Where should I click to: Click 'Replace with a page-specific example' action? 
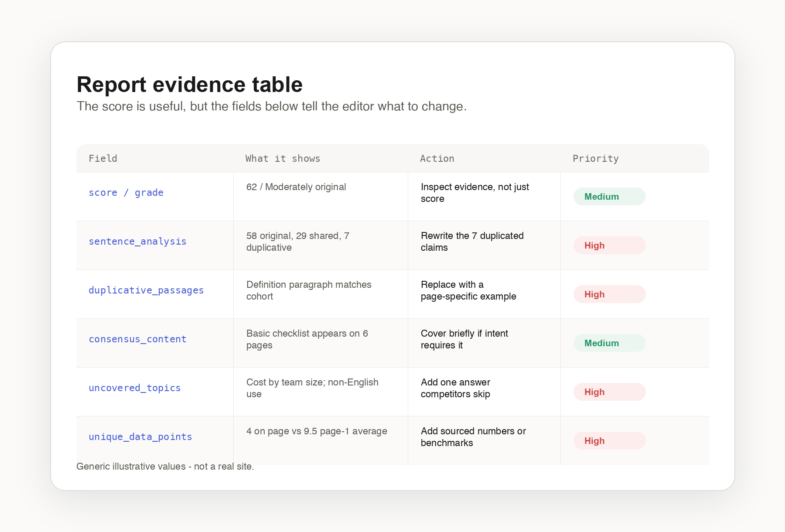point(468,290)
